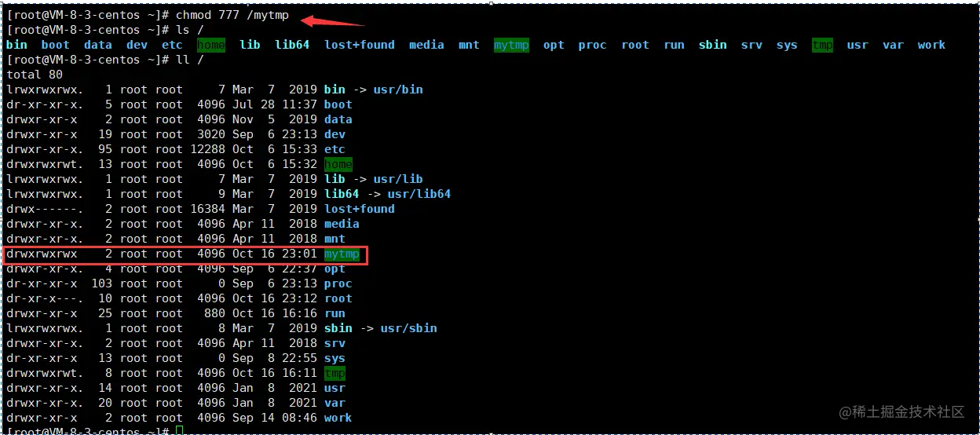Click 'dr-xr-xr-x.' permissions on the boot row
980x435 pixels.
(45, 104)
